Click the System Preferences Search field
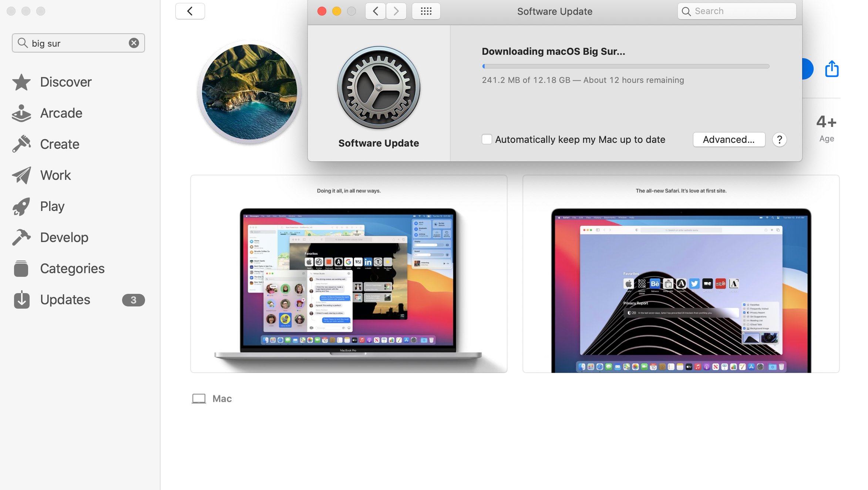 pyautogui.click(x=737, y=11)
